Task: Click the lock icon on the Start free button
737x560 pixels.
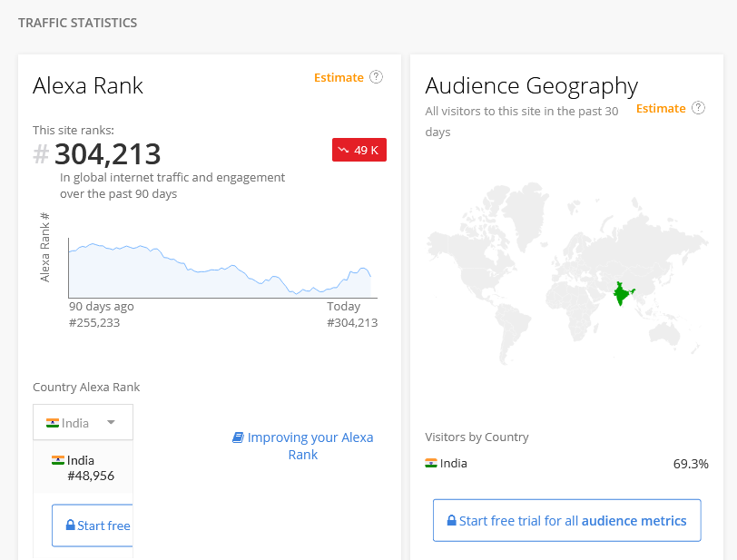Action: pos(70,526)
